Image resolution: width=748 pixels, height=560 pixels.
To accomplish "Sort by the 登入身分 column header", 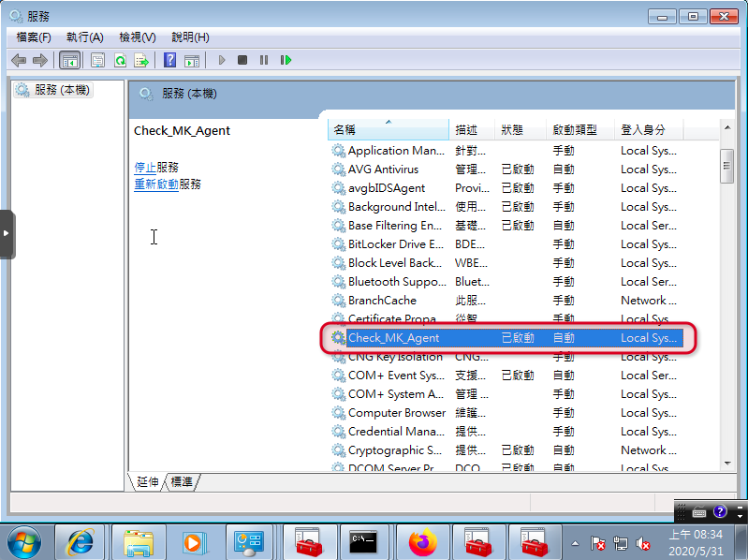I will (649, 130).
